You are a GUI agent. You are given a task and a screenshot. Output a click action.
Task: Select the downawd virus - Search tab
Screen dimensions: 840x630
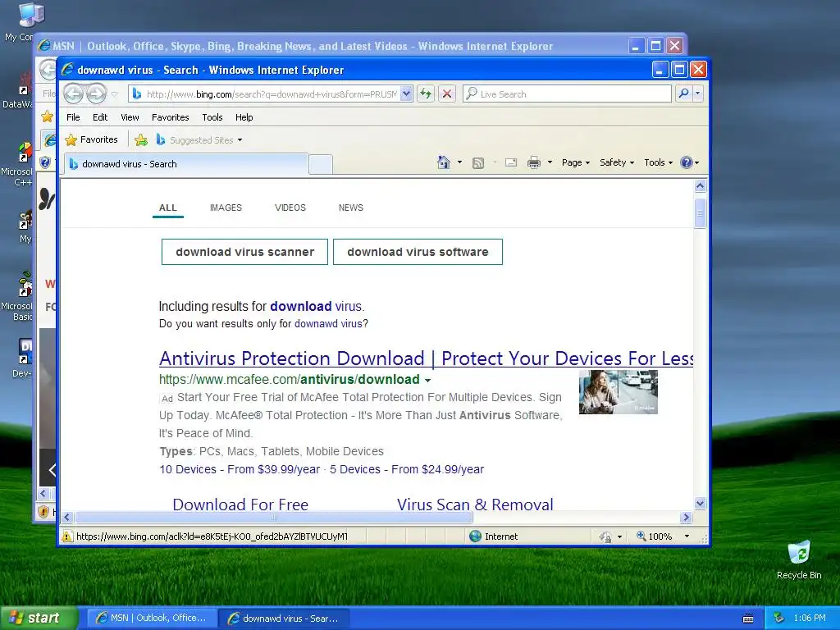(x=186, y=164)
